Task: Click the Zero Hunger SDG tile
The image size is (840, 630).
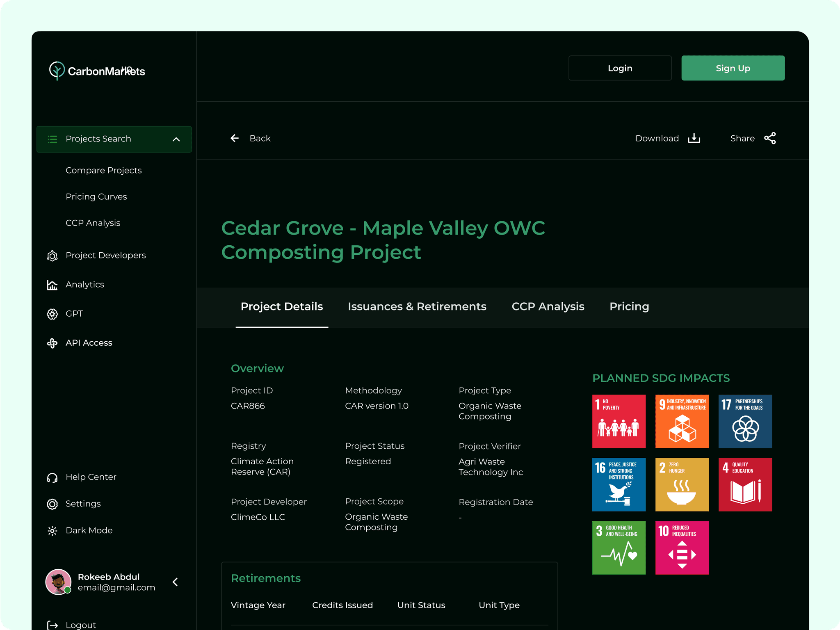Action: (682, 484)
